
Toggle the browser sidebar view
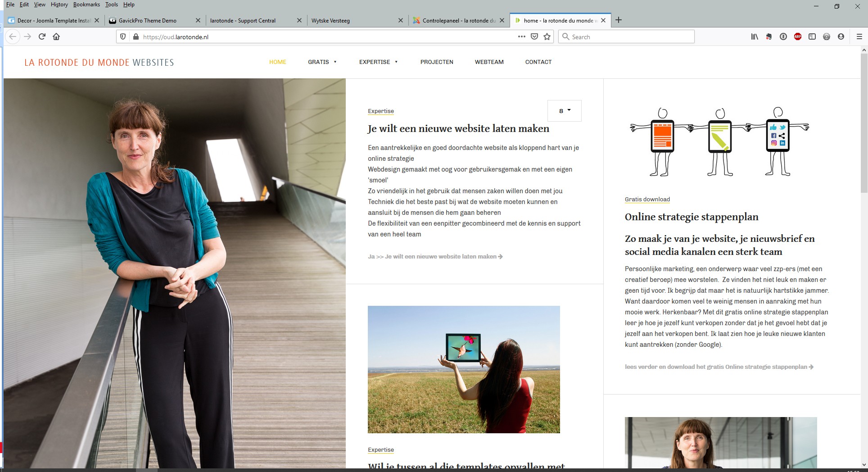click(812, 37)
